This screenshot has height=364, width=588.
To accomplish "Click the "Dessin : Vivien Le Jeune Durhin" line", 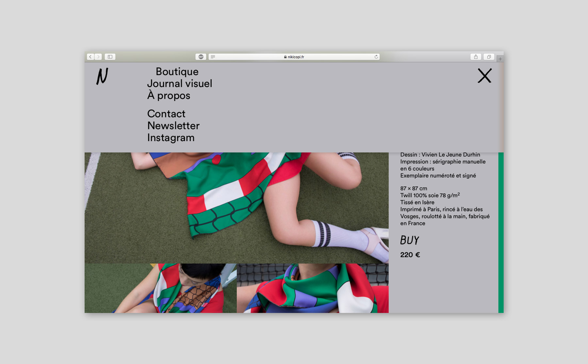I will [440, 155].
